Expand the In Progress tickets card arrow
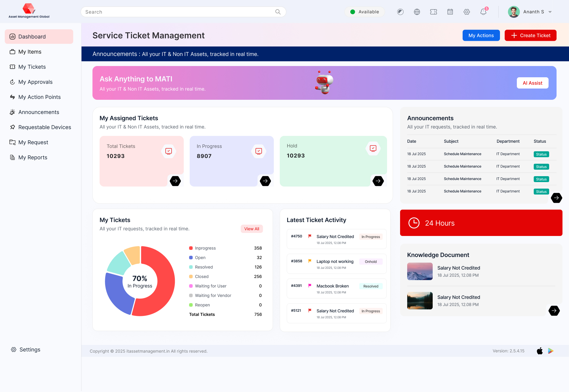This screenshot has height=392, width=569. tap(265, 181)
